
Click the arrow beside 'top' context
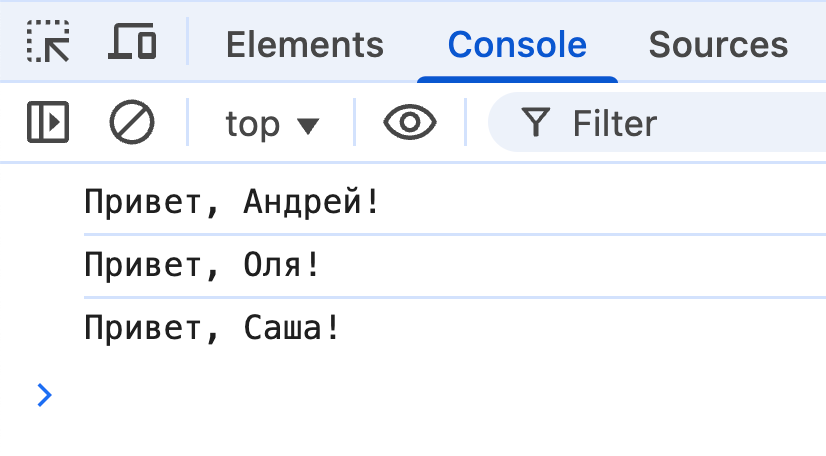point(308,126)
